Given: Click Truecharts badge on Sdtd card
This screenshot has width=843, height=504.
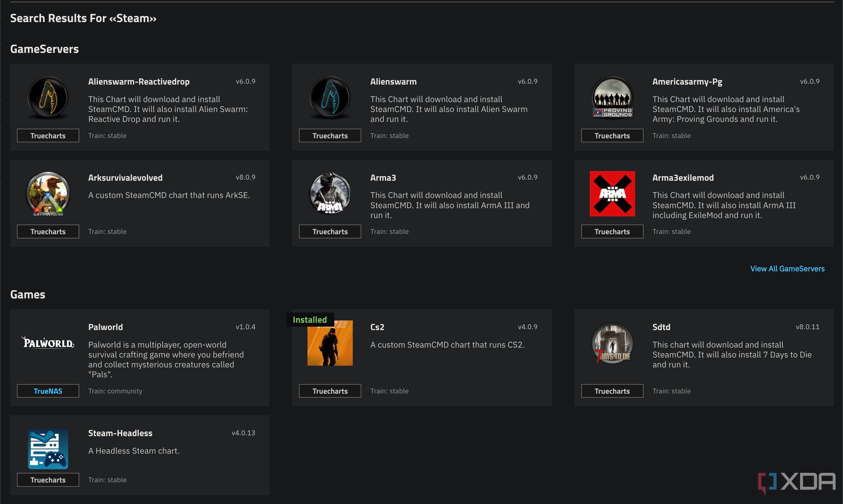Looking at the screenshot, I should (612, 391).
